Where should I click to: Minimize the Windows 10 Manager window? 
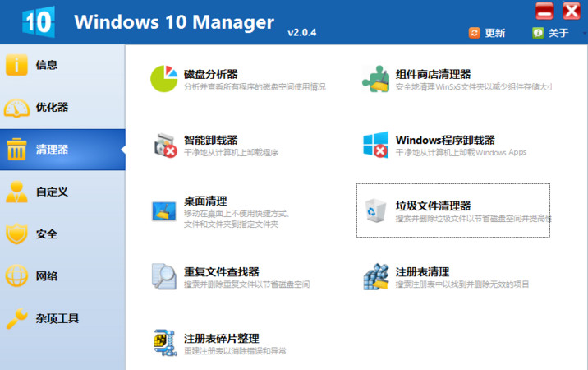(544, 11)
